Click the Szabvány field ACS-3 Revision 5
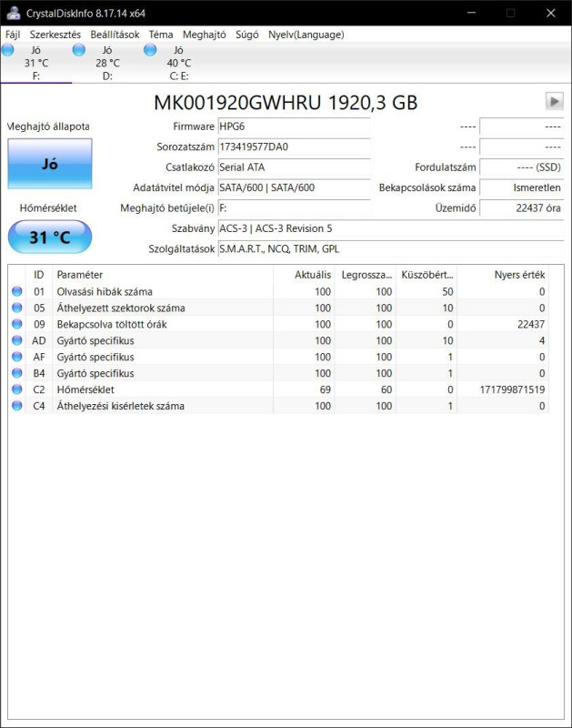Viewport: 572px width, 728px height. [391, 228]
